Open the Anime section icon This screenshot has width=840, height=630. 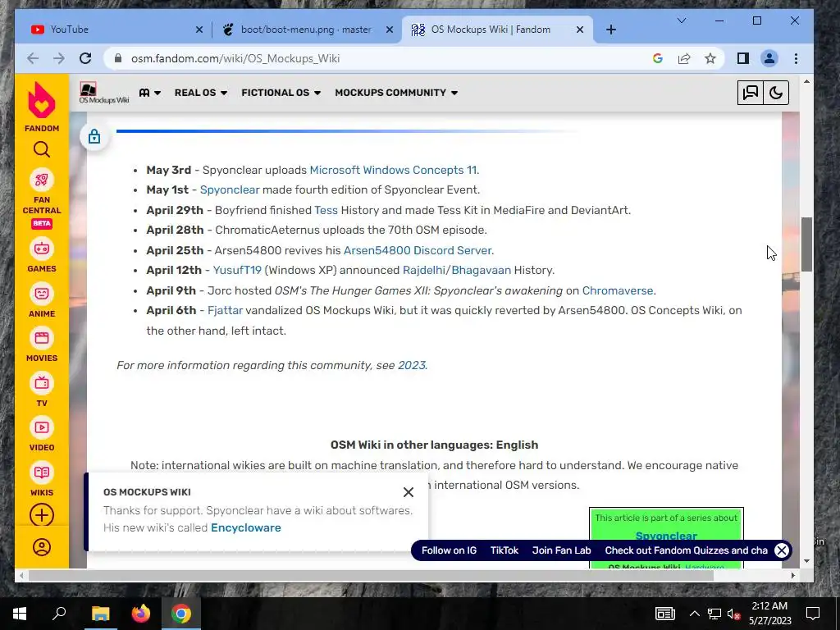tap(42, 300)
